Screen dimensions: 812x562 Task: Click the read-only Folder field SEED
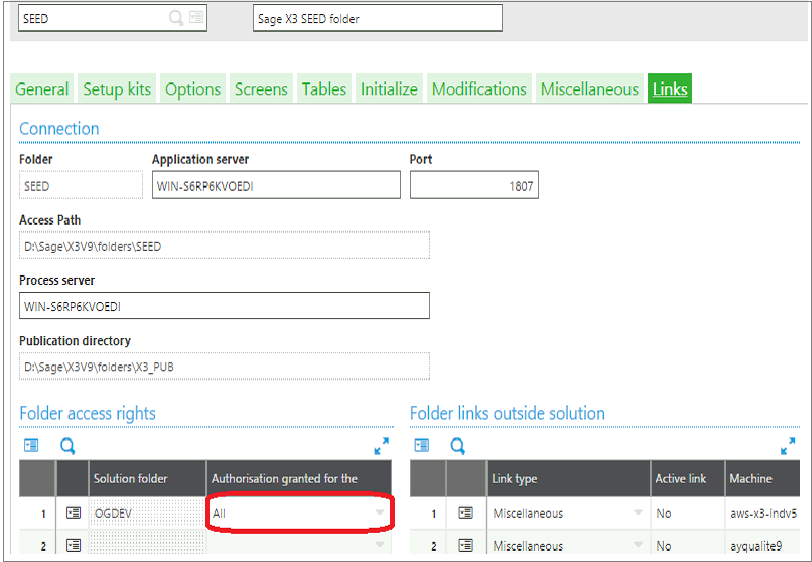click(81, 185)
